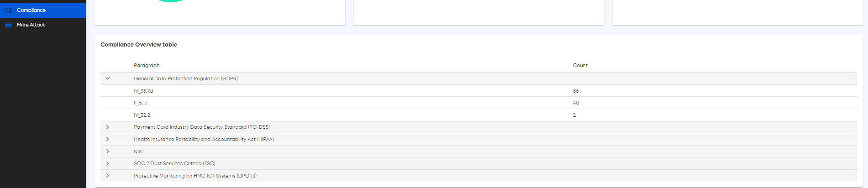Image resolution: width=868 pixels, height=188 pixels.
Task: Open the Mitre Attack menu item
Action: coord(43,25)
